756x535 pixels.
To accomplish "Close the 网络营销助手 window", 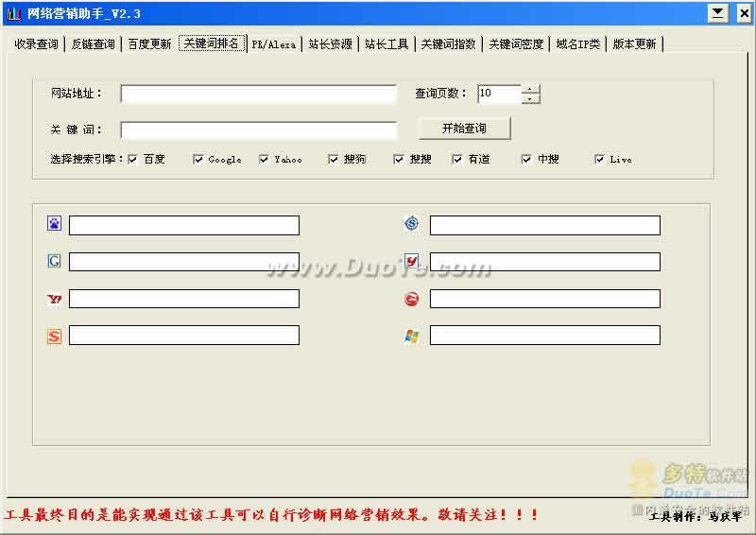I will pyautogui.click(x=745, y=13).
